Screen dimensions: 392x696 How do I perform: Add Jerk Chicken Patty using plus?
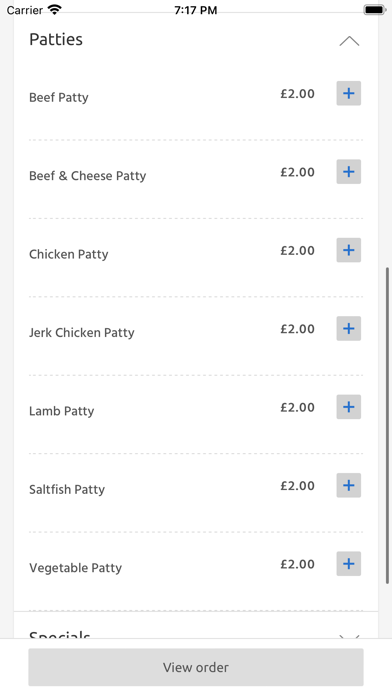[x=348, y=328]
